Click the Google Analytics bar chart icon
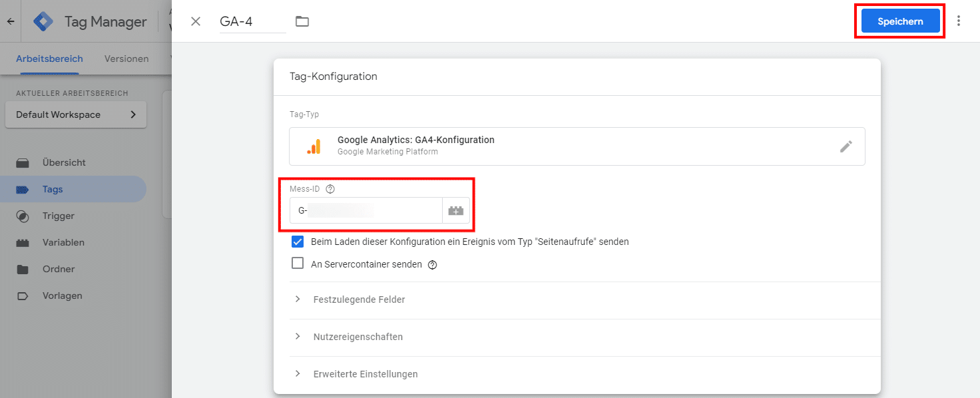 coord(314,146)
